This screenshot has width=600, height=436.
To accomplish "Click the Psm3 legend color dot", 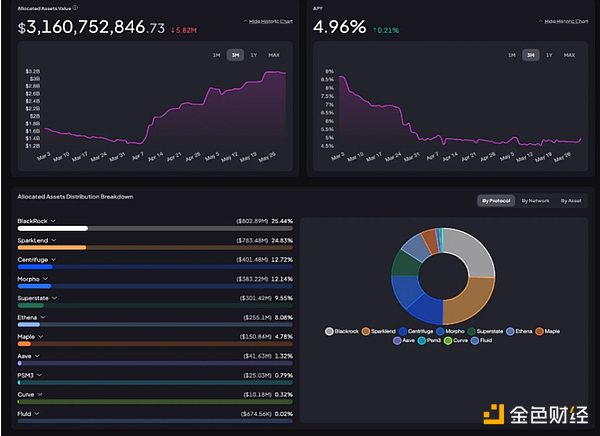I will coord(422,340).
